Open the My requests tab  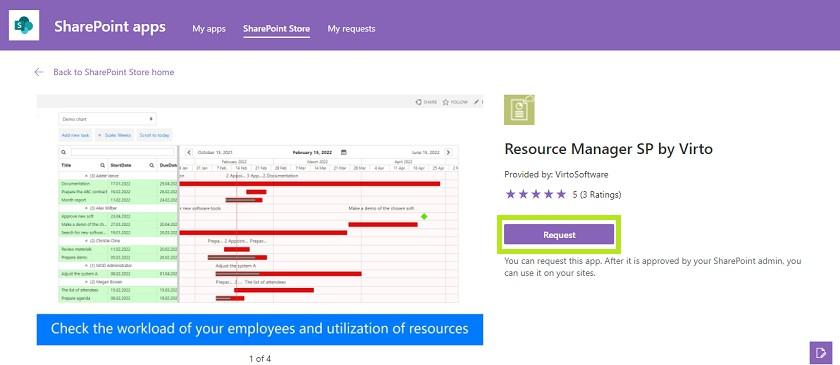click(x=351, y=28)
